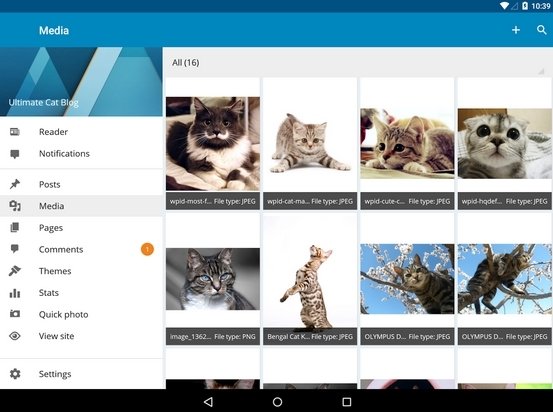553x412 pixels.
Task: Tap the Android back navigation button
Action: click(x=208, y=401)
